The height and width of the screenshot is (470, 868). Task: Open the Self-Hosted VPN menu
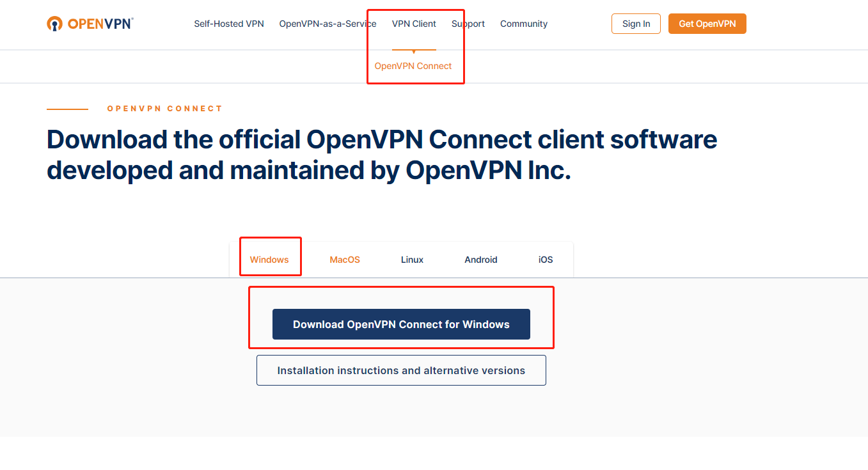pos(229,24)
